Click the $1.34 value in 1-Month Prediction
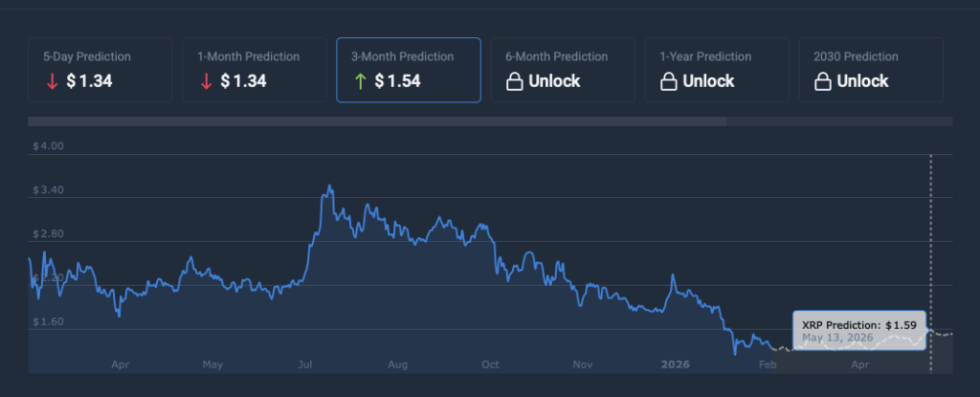Image resolution: width=980 pixels, height=397 pixels. click(x=244, y=81)
